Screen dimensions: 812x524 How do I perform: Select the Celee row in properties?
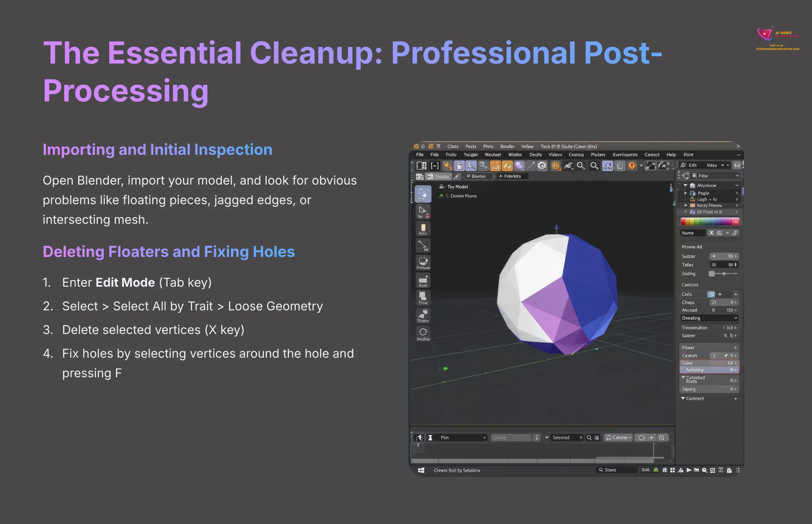tap(709, 363)
